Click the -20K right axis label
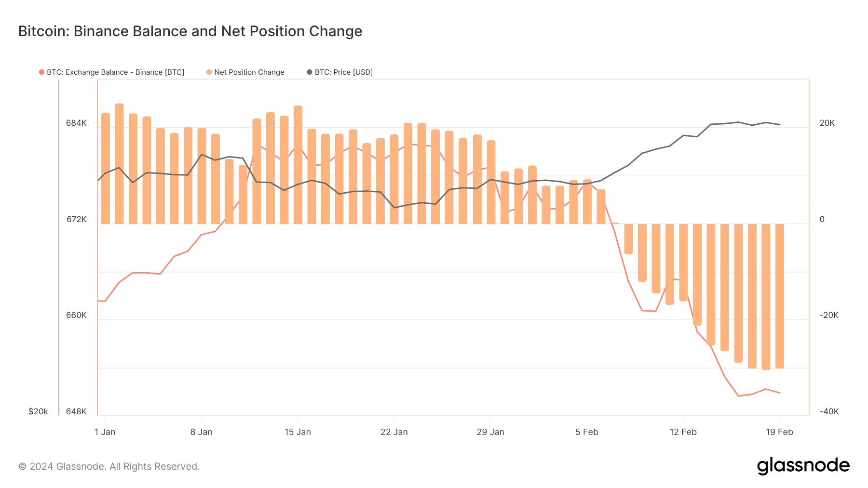The width and height of the screenshot is (868, 488). tap(829, 316)
